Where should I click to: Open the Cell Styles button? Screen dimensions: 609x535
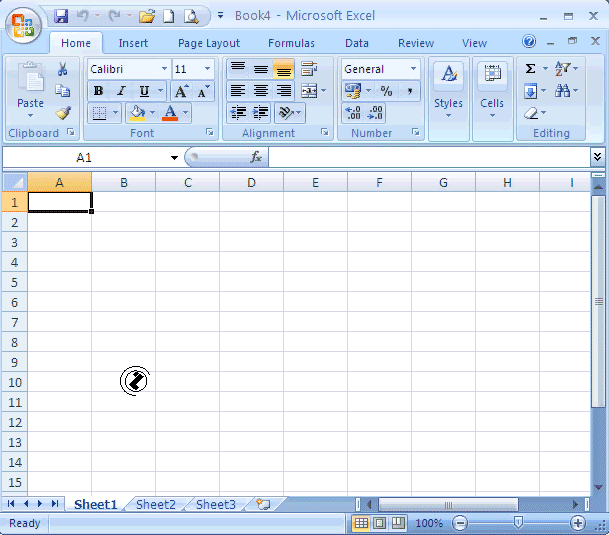tap(448, 88)
